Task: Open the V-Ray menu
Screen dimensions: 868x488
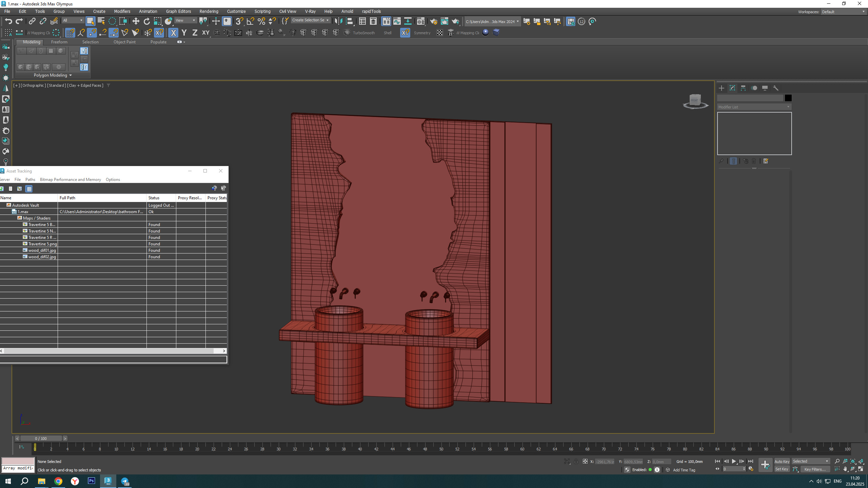Action: (310, 11)
